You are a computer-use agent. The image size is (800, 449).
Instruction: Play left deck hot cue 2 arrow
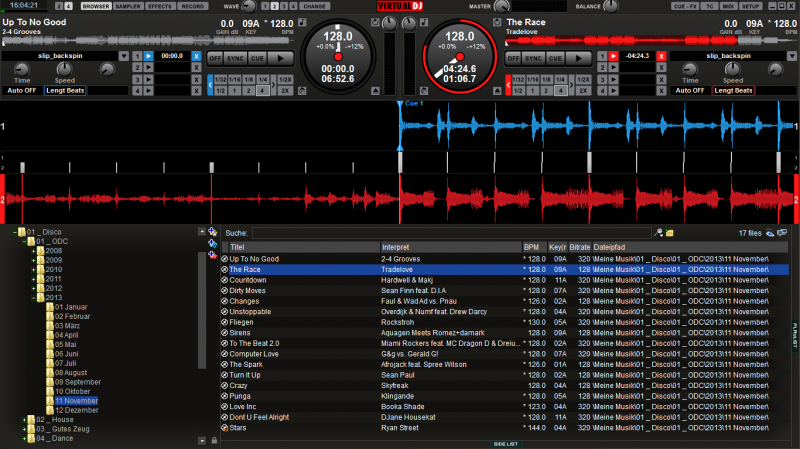(148, 67)
